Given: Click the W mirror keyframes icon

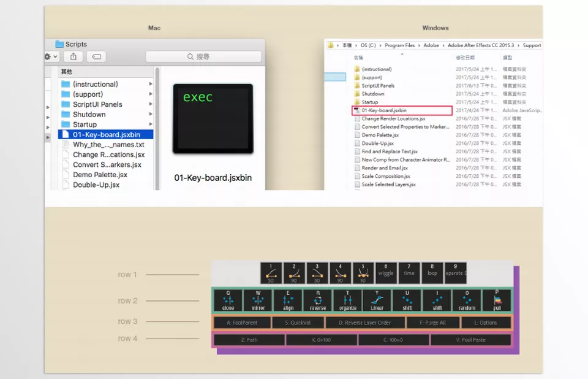Looking at the screenshot, I should tap(258, 300).
